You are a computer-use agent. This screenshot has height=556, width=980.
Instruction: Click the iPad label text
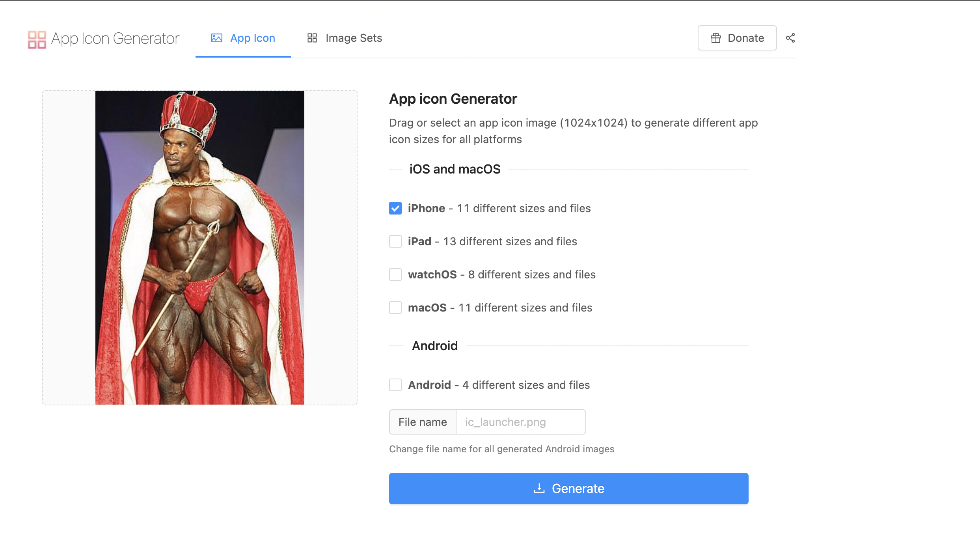coord(419,241)
